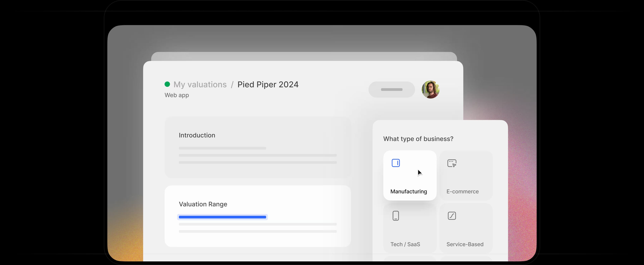Click the Web app subtitle text

pyautogui.click(x=177, y=95)
